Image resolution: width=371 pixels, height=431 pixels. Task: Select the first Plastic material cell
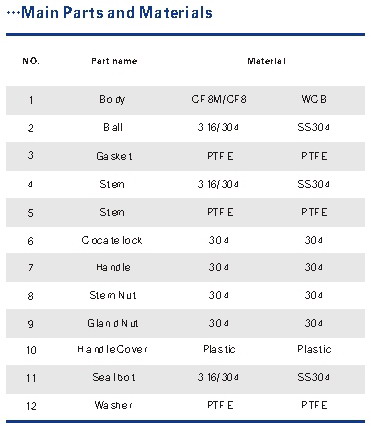(219, 349)
